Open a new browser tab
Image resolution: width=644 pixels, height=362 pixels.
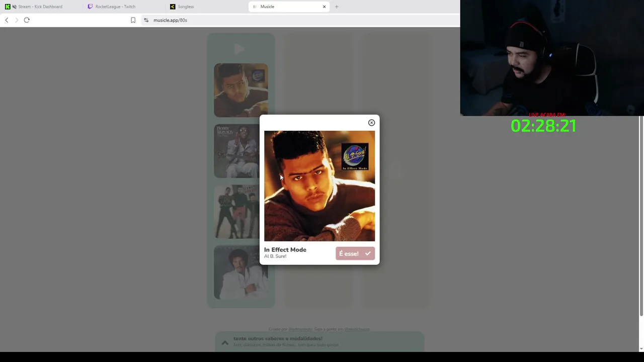pyautogui.click(x=337, y=7)
